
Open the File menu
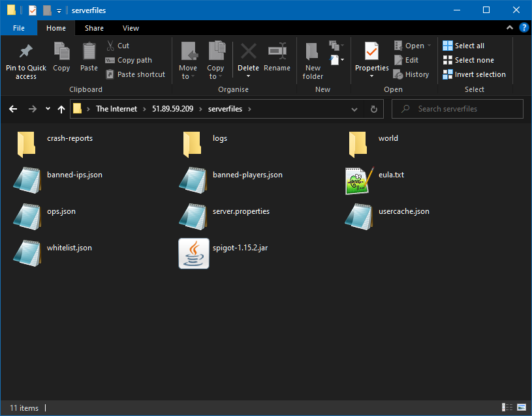pos(19,28)
